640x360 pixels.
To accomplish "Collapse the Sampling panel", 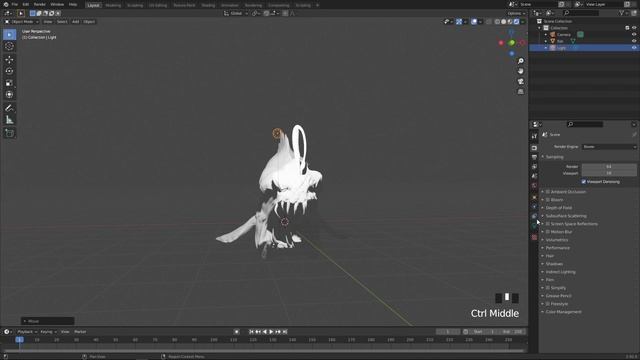I will point(554,157).
